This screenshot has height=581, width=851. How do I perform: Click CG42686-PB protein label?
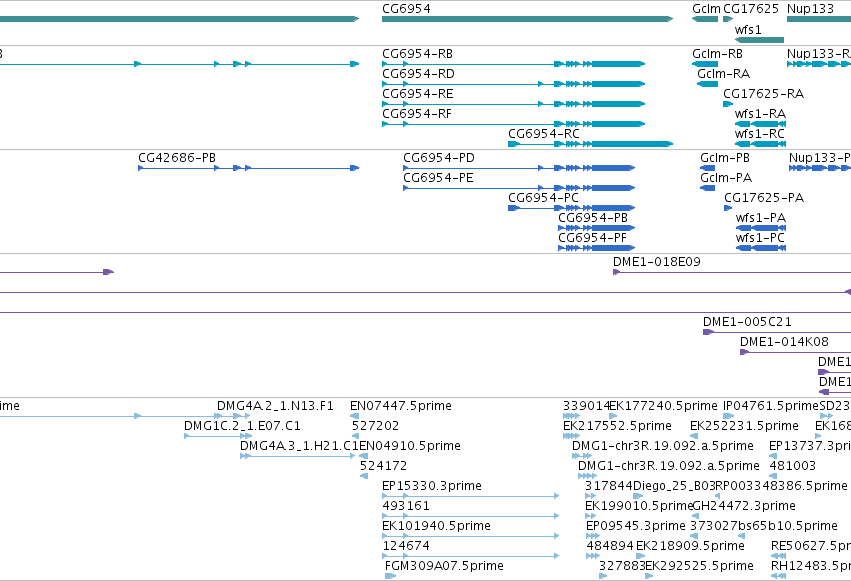pyautogui.click(x=177, y=158)
